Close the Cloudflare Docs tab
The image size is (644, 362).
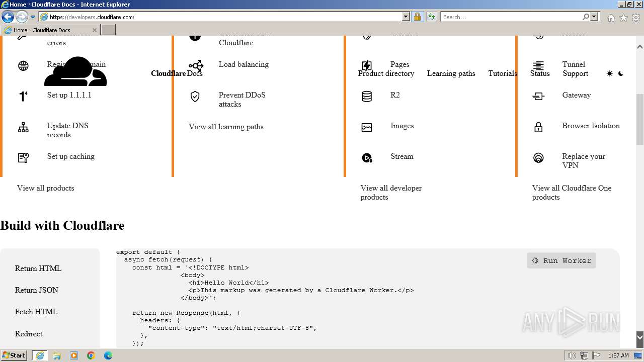pos(94,30)
